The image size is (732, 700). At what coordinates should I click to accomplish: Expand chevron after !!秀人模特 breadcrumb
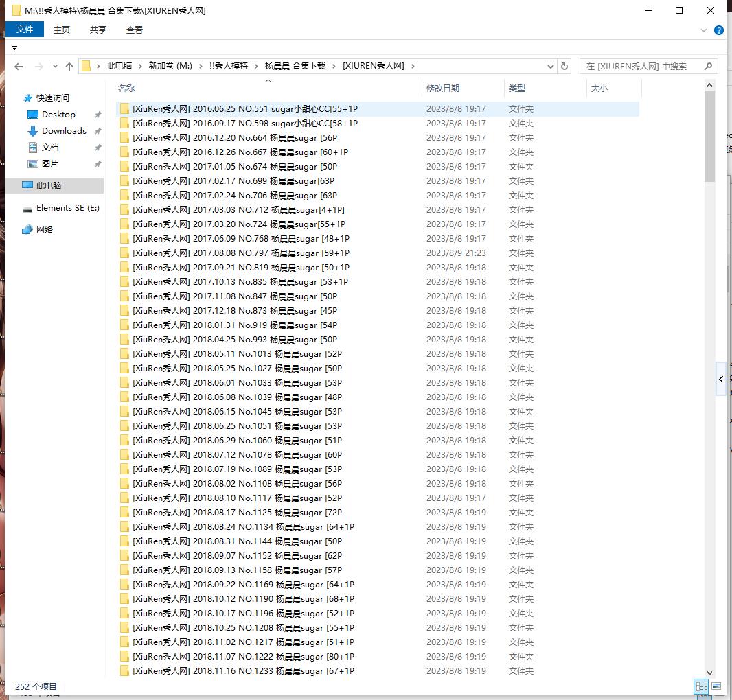tap(256, 67)
